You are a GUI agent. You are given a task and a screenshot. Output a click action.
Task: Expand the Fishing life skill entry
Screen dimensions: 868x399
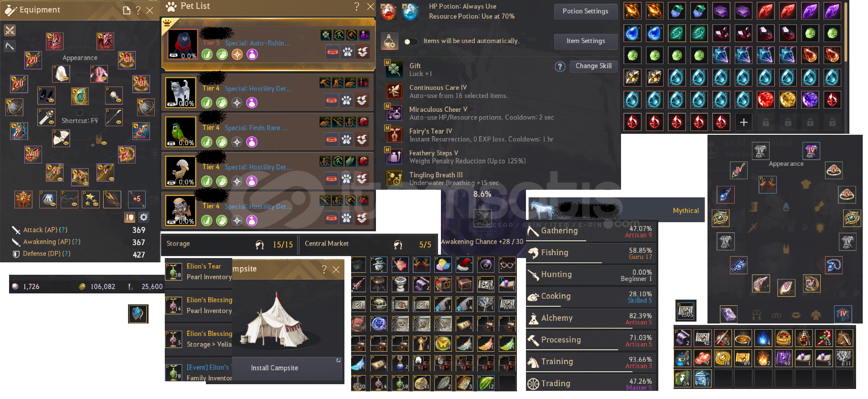(591, 253)
